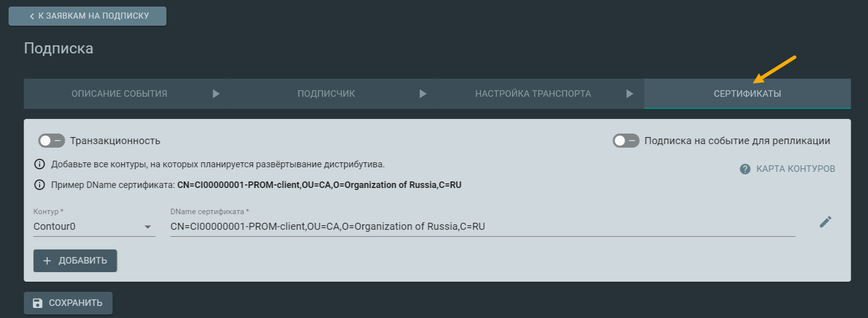This screenshot has width=868, height=318.
Task: Select the Сертификаты tab
Action: tap(747, 94)
